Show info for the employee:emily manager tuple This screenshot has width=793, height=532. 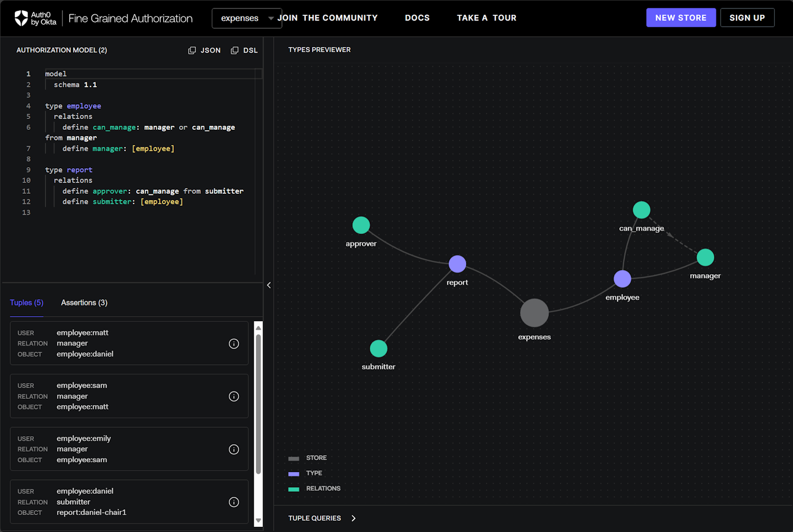(233, 449)
